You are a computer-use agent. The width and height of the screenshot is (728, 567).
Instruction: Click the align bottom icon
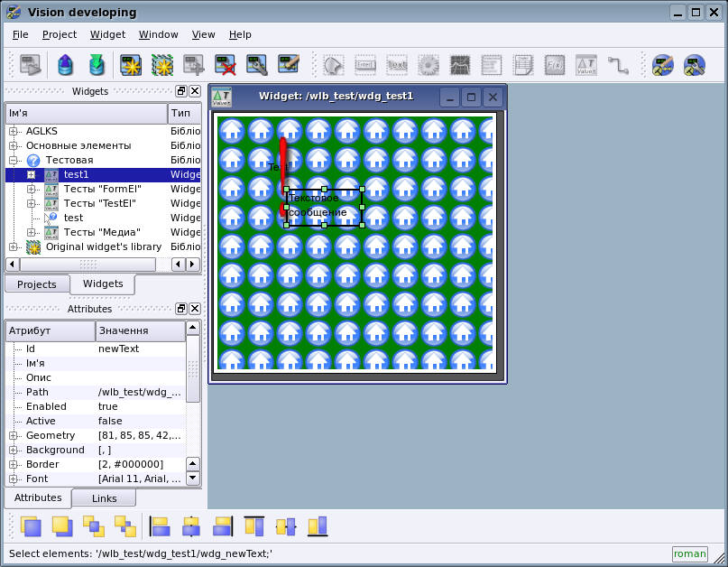[317, 525]
